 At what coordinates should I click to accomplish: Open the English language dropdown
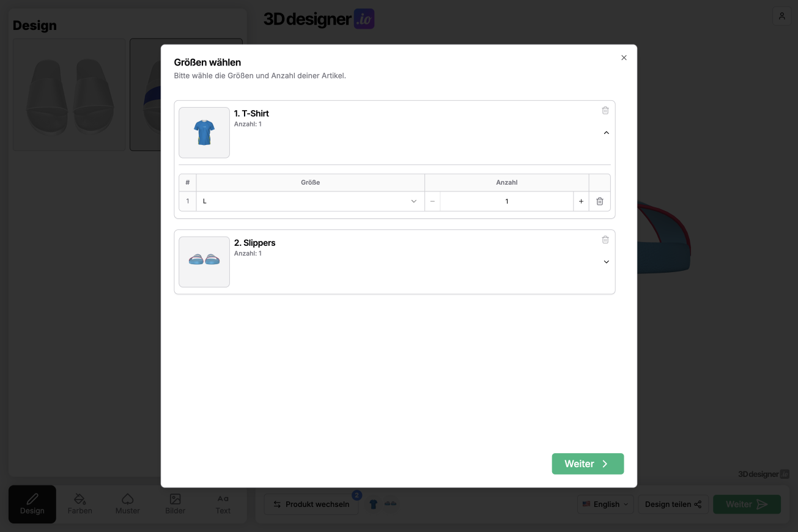(x=605, y=504)
